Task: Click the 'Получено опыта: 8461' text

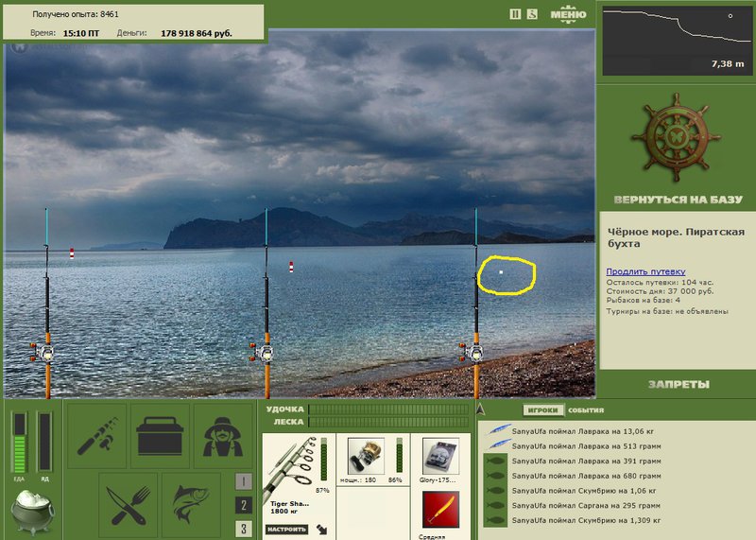Action: pos(76,14)
